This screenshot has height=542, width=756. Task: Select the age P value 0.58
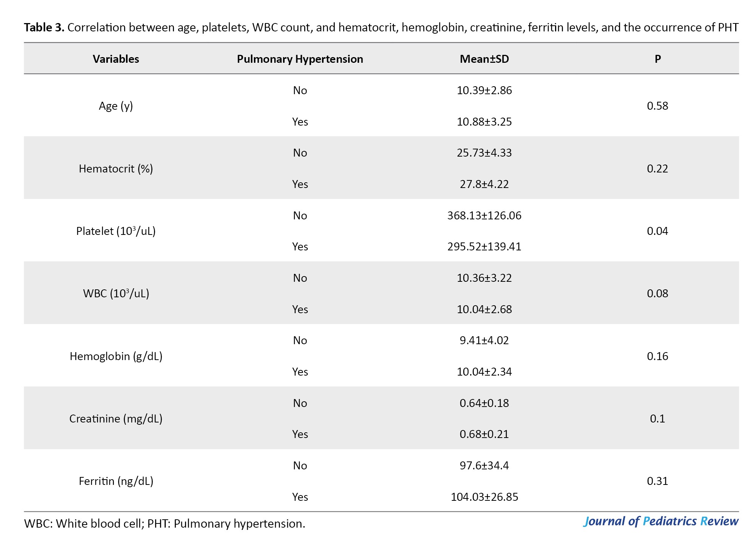(658, 106)
